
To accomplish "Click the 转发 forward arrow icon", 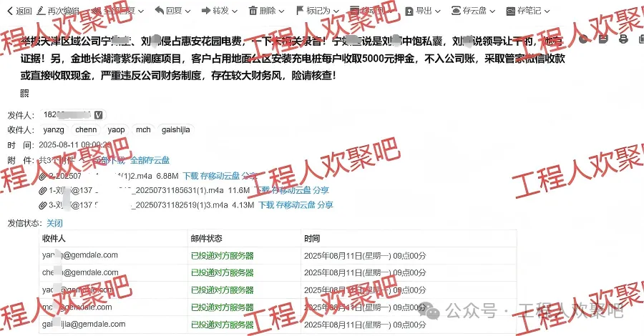I will (x=206, y=11).
